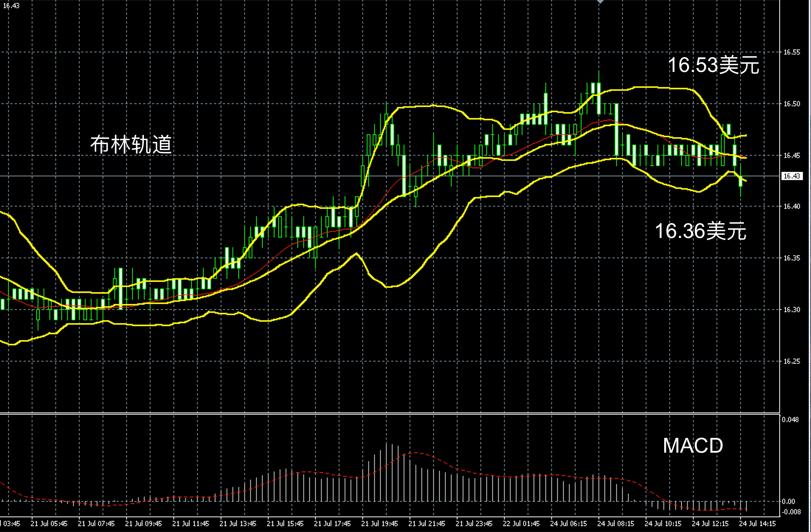Select the 21 Jul 21:45 time label
This screenshot has height=532, width=811.
(x=427, y=524)
